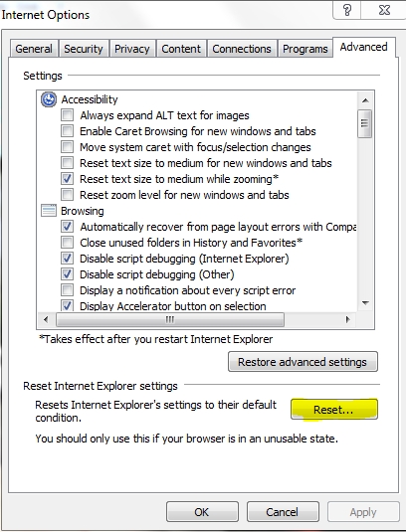The width and height of the screenshot is (406, 532).
Task: Select the Privacy tab
Action: coord(132,49)
